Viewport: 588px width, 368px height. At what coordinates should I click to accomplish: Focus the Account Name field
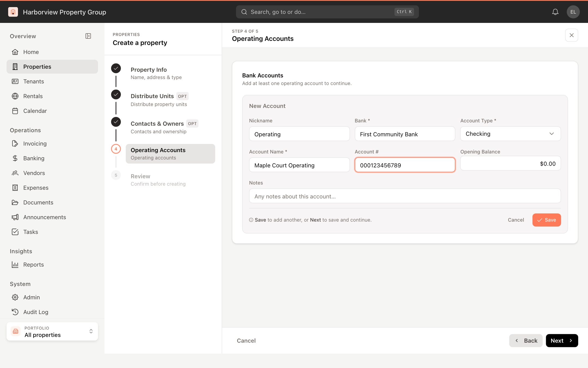pos(299,165)
